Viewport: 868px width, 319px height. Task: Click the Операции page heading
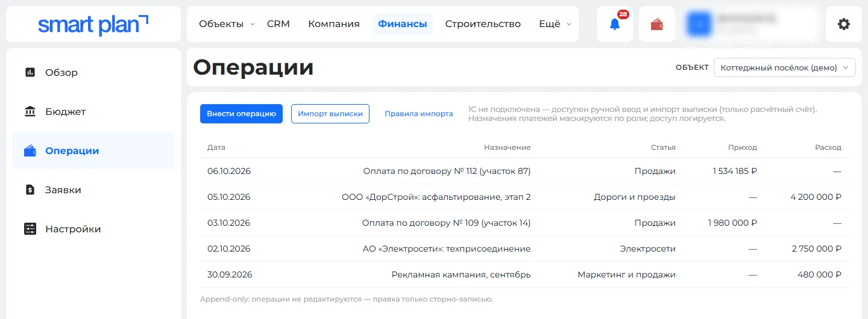tap(254, 67)
